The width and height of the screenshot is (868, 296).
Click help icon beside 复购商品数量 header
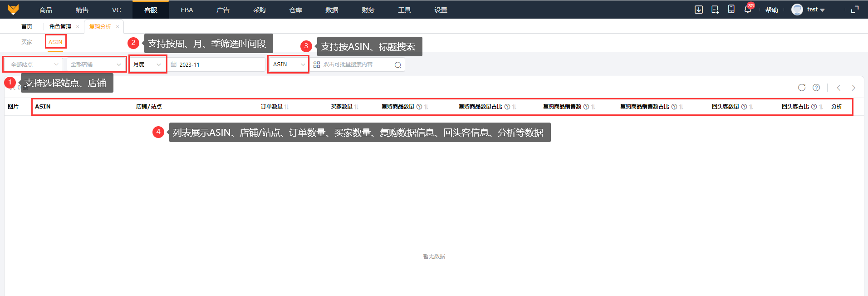coord(419,107)
